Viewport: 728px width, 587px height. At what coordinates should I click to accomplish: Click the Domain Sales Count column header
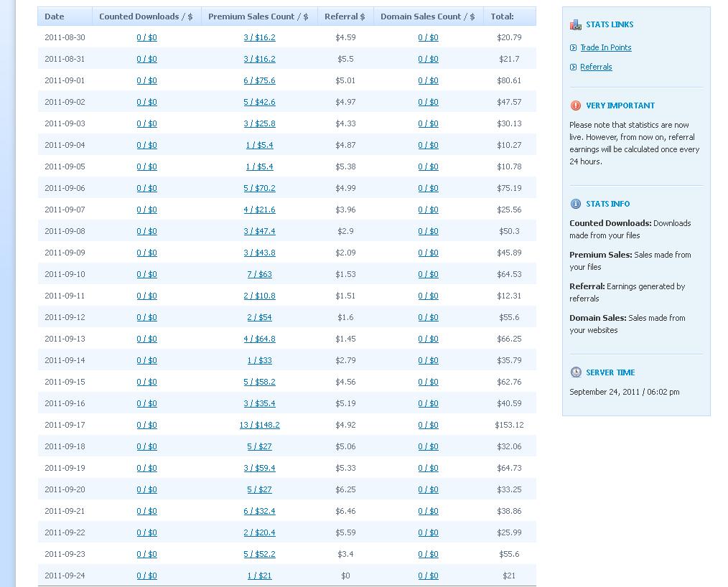[427, 17]
